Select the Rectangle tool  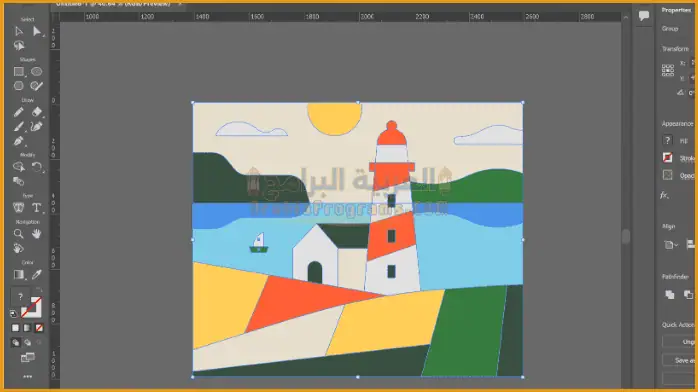click(19, 72)
